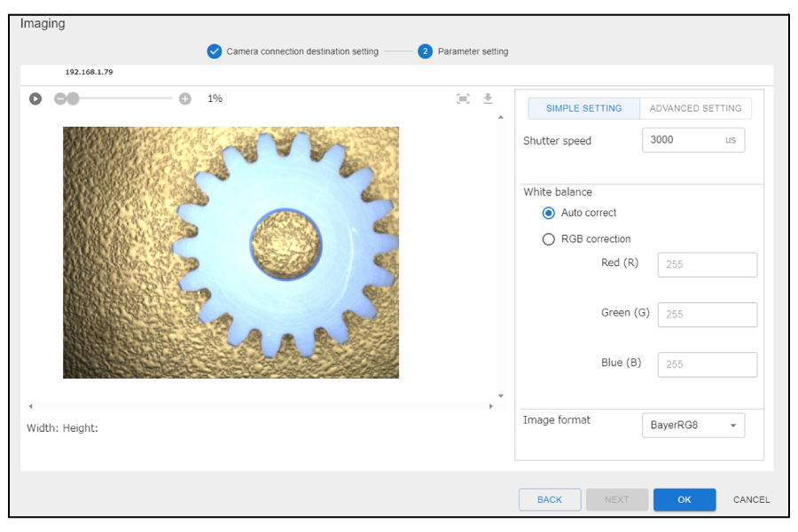The height and width of the screenshot is (532, 798).
Task: Click the zoom in plus icon
Action: pos(185,98)
